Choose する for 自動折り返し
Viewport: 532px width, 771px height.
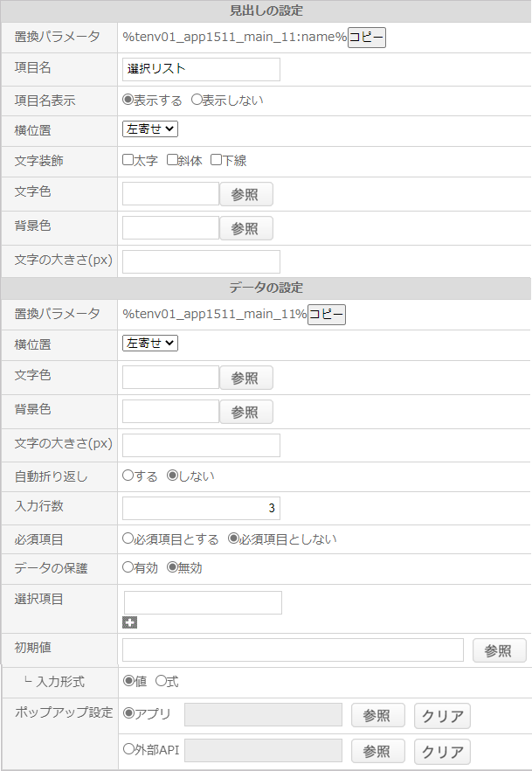pyautogui.click(x=128, y=476)
